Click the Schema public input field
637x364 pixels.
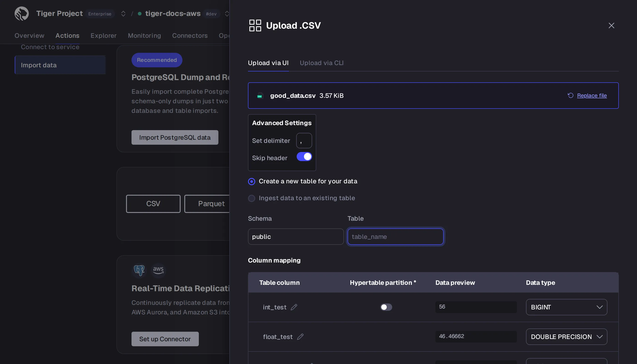(296, 237)
